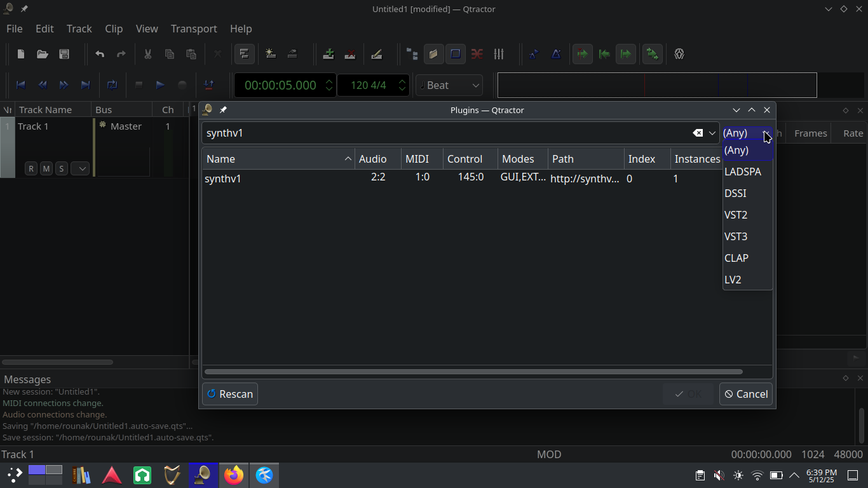Screen dimensions: 868x488
Task: Open Firefox from the taskbar
Action: coord(234,475)
